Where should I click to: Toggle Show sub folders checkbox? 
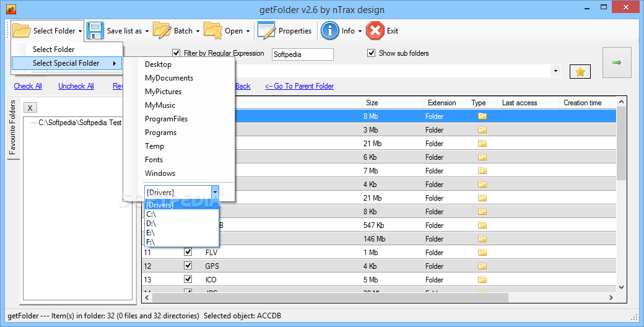tap(372, 53)
